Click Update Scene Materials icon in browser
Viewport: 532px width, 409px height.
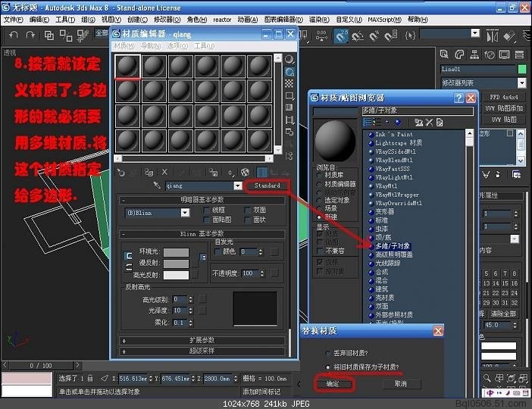[x=419, y=123]
